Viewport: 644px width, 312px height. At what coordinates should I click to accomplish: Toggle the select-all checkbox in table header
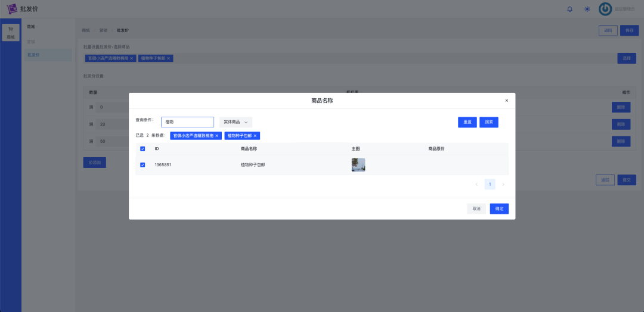(143, 149)
